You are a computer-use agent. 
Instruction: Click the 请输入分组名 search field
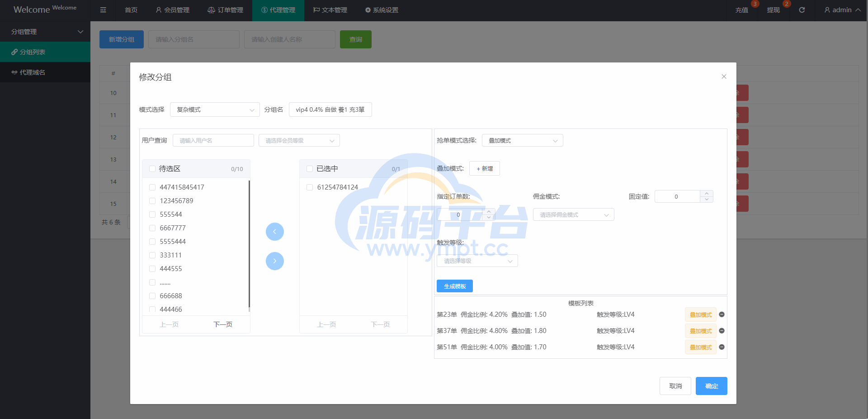[194, 39]
